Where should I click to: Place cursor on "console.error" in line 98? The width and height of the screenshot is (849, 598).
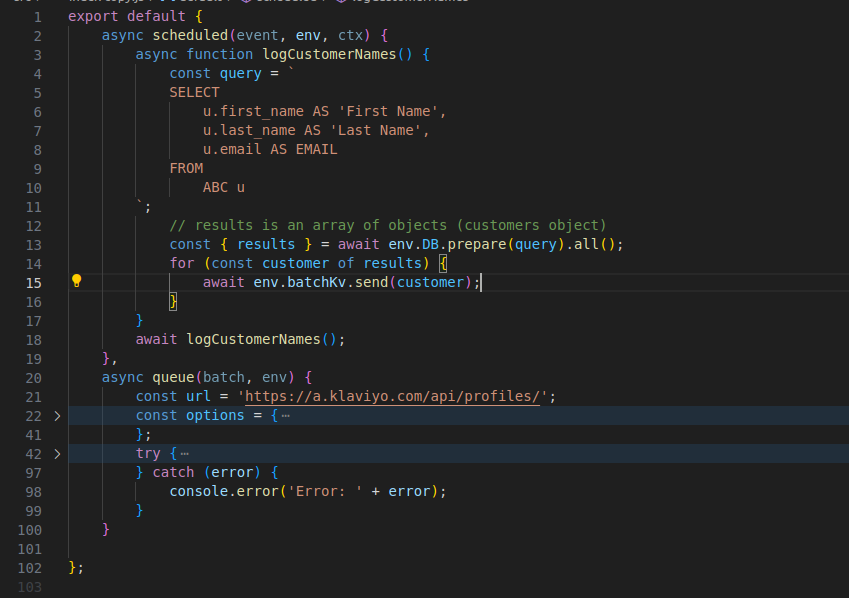(x=210, y=491)
